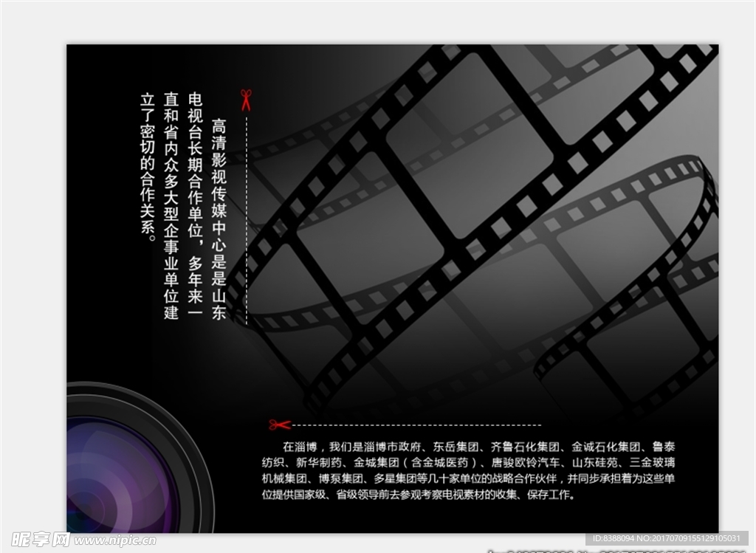Click the camera lens image
756x553 pixels.
pyautogui.click(x=140, y=458)
